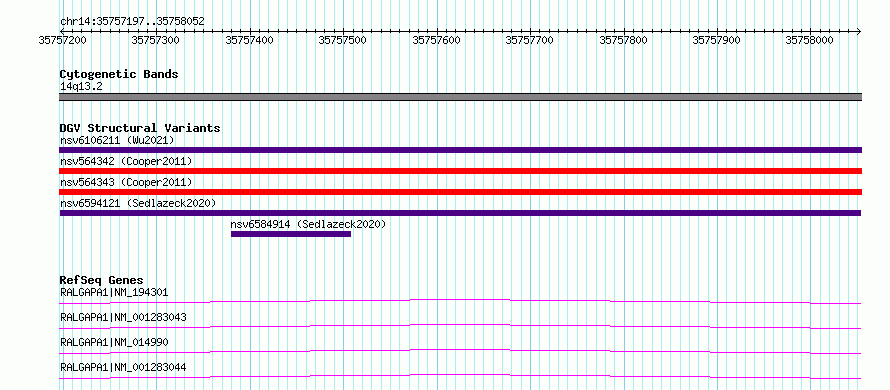Open nsv564342 (Cooper2011) label
The image size is (890, 390).
(126, 162)
